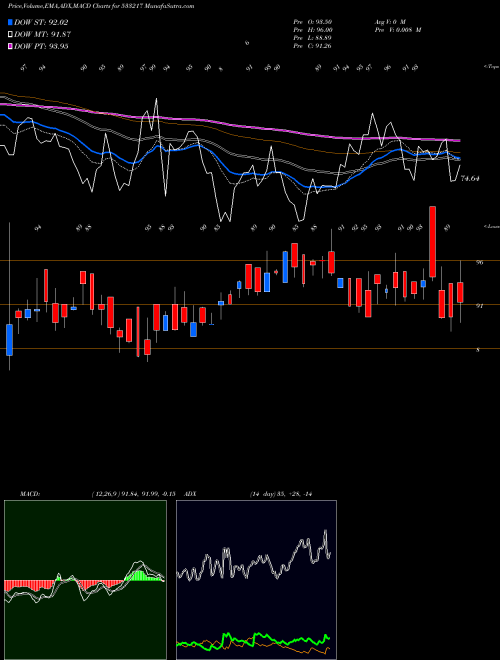This screenshot has width=500, height=660.
Task: Click the 'Pre O: 93.50' value
Action: (312, 21)
